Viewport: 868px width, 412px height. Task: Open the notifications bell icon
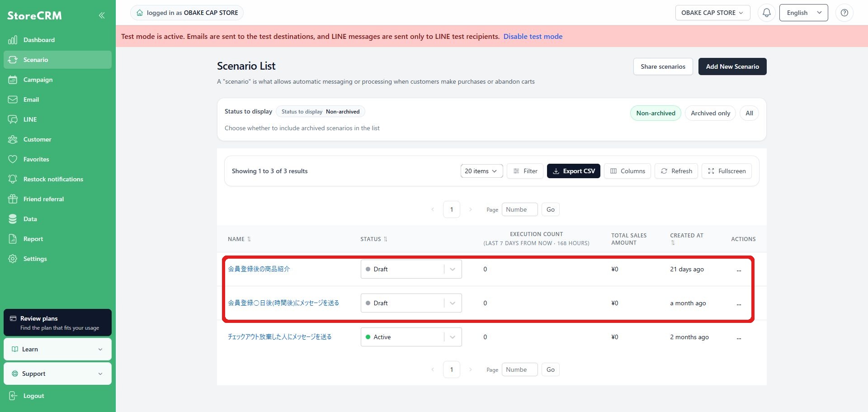click(x=767, y=13)
